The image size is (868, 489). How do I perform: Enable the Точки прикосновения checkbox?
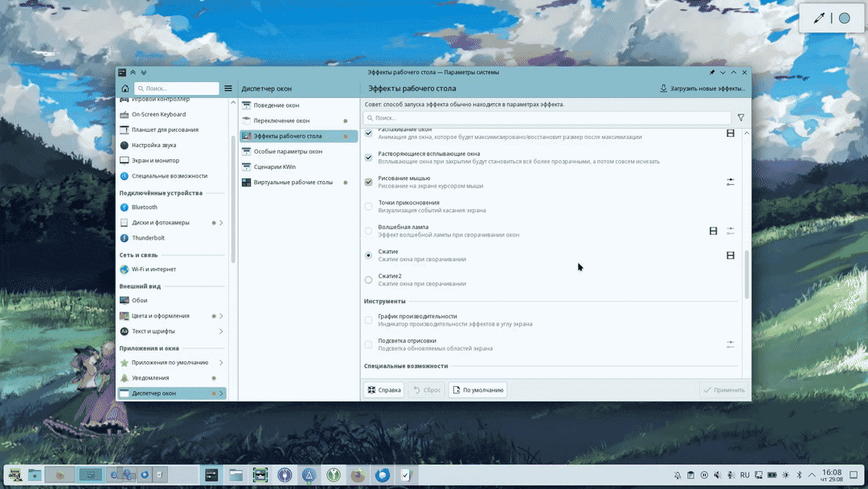[368, 207]
